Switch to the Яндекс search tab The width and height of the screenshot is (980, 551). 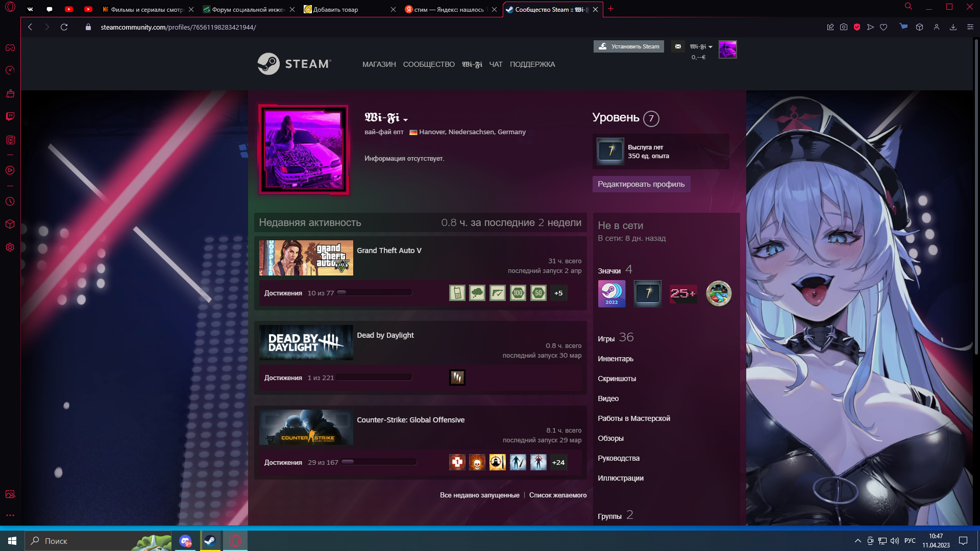pos(451,9)
